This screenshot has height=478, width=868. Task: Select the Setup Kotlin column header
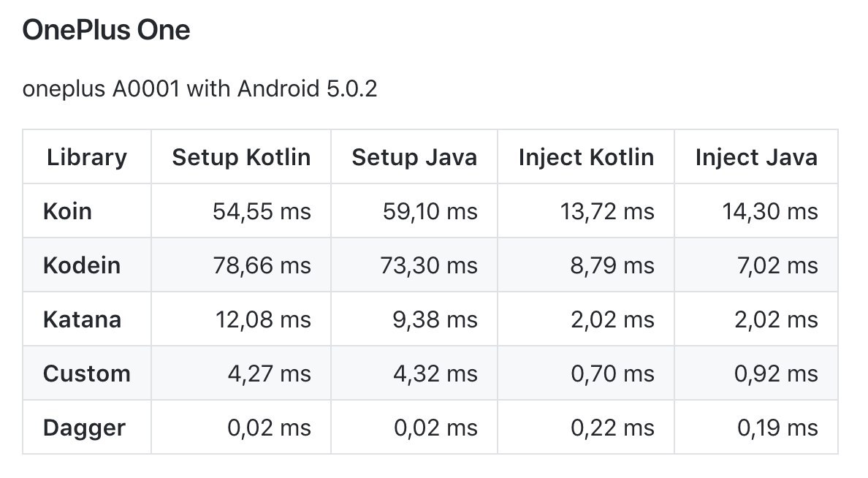click(x=241, y=157)
